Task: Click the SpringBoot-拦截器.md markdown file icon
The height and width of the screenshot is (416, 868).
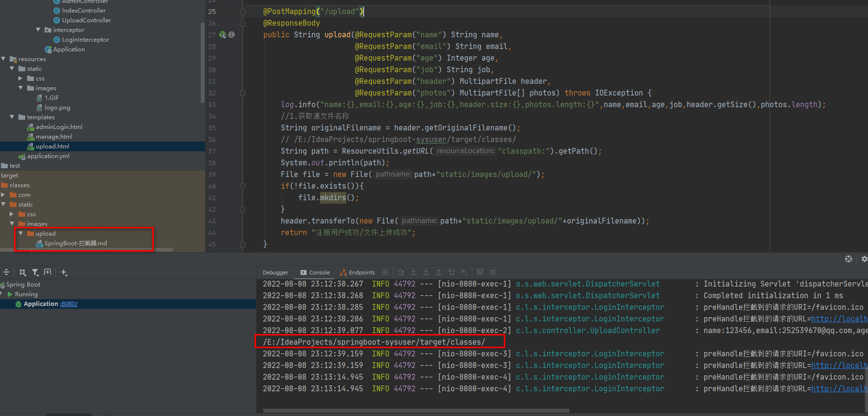Action: tap(39, 243)
